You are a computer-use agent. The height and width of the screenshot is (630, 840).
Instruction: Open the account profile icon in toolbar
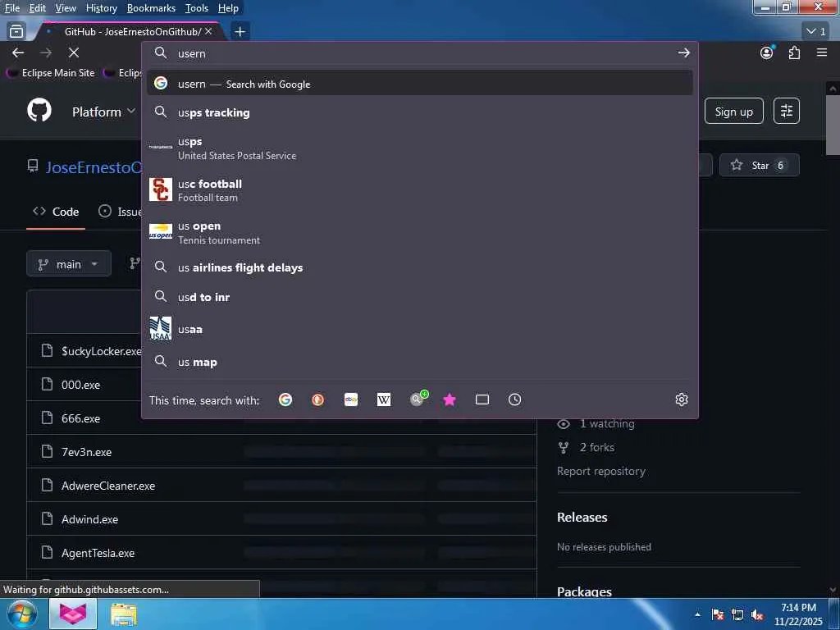(767, 52)
